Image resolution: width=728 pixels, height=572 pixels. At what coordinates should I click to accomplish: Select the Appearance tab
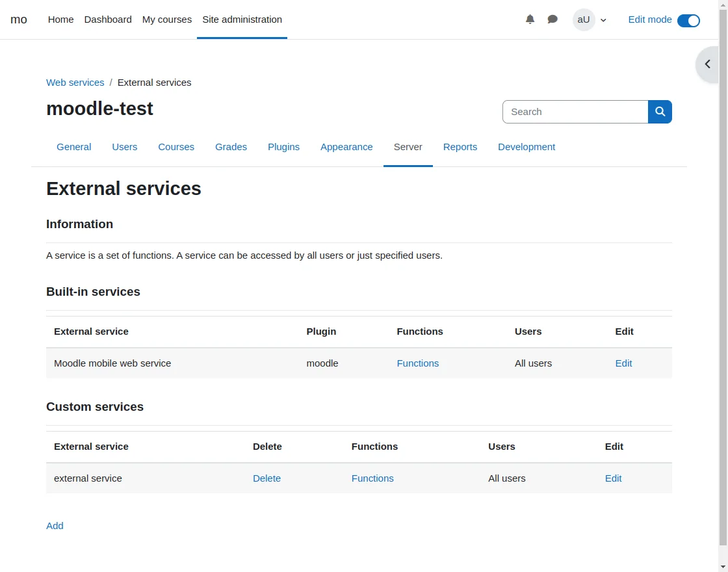click(346, 147)
